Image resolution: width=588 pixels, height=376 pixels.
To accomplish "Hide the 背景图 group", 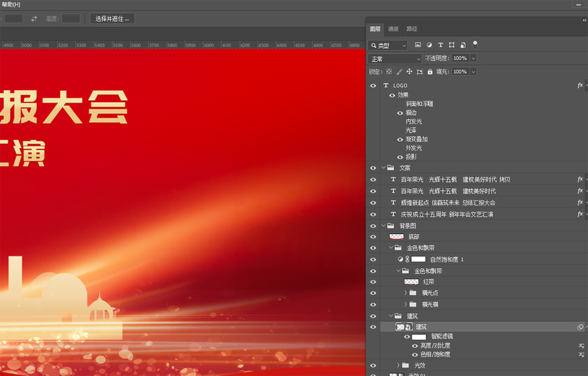I will [373, 226].
